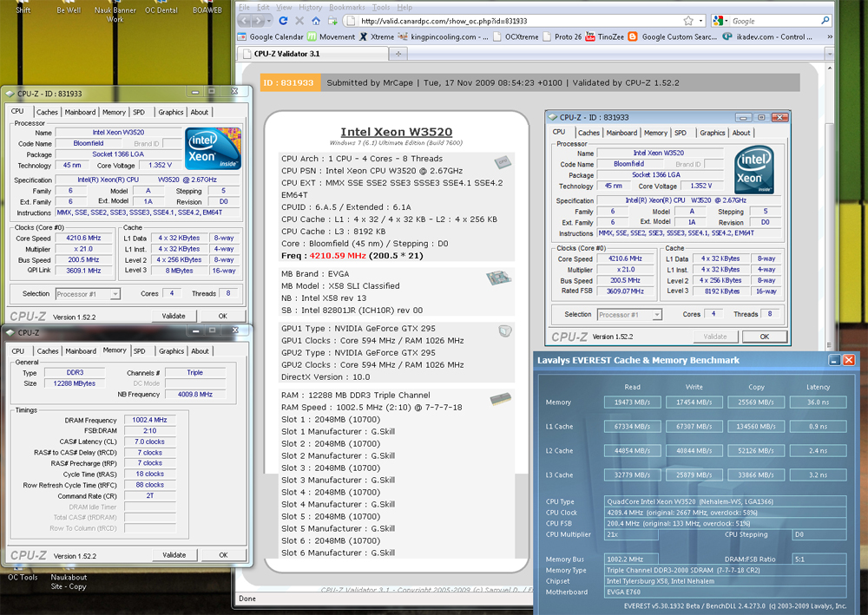Image resolution: width=868 pixels, height=615 pixels.
Task: Click the GPU icon beside GPU1 Type
Action: tap(505, 330)
